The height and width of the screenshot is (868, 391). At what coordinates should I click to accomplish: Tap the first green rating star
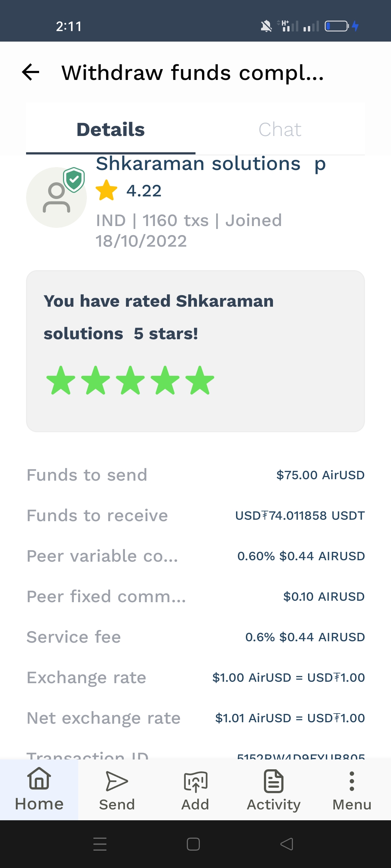coord(61,380)
